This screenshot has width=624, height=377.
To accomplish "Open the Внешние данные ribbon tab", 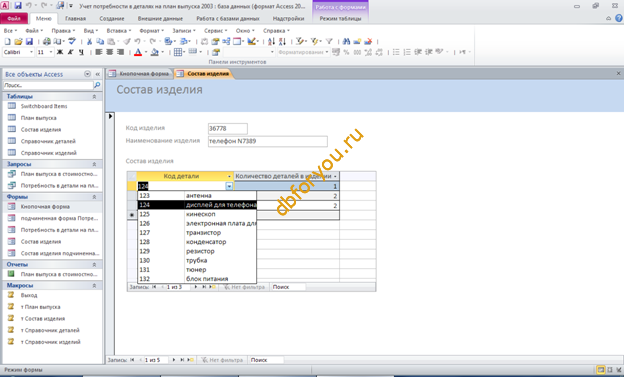I will click(160, 19).
